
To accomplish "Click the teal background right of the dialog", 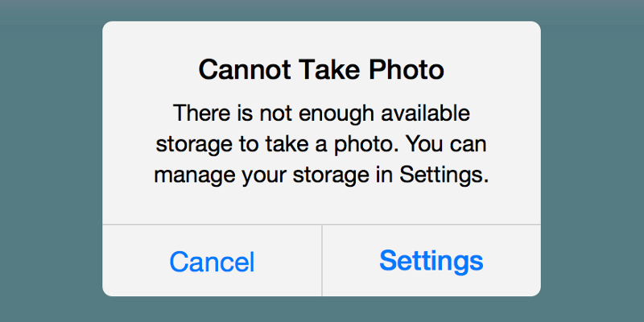I will point(592,161).
